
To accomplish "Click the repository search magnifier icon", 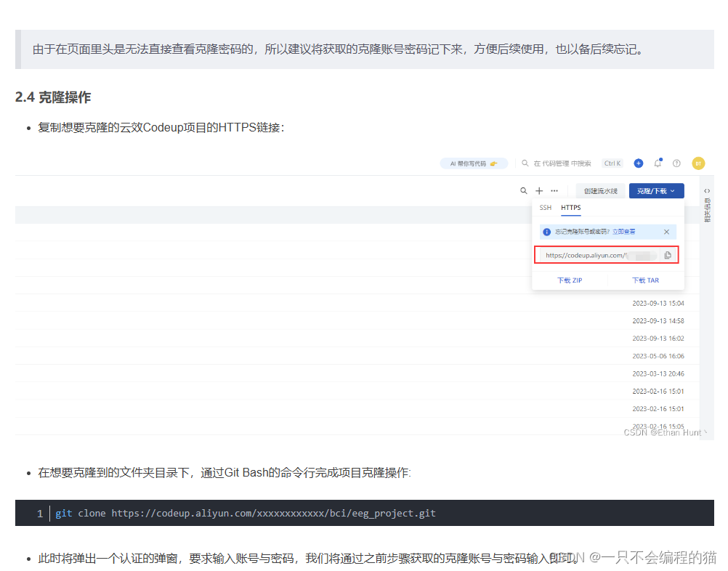I will point(524,191).
